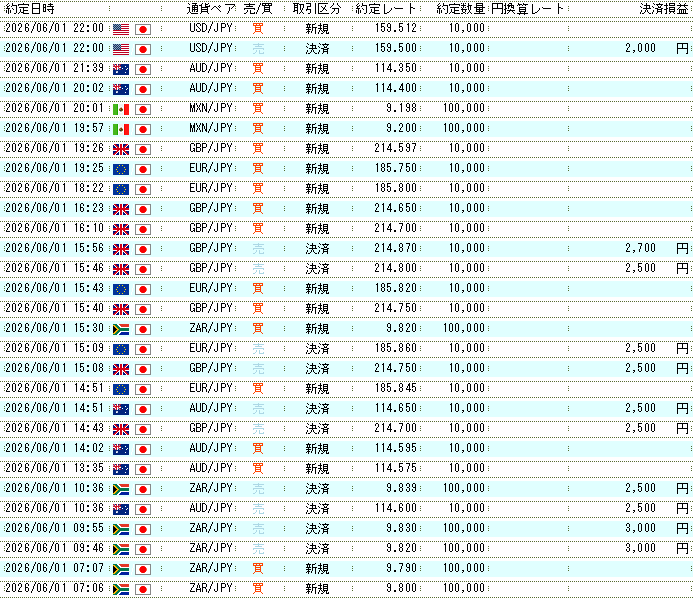This screenshot has height=598, width=693.
Task: Click the Australian flag in the 20:02 row
Action: click(x=121, y=89)
